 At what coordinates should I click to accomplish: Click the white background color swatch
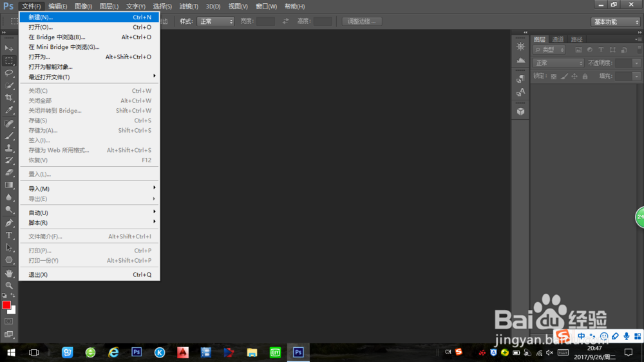point(13,310)
